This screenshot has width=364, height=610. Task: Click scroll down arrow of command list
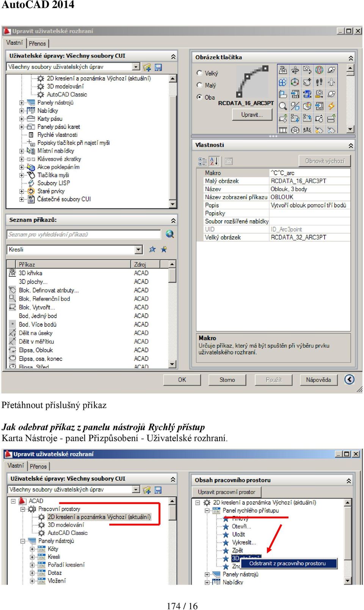coord(173,364)
